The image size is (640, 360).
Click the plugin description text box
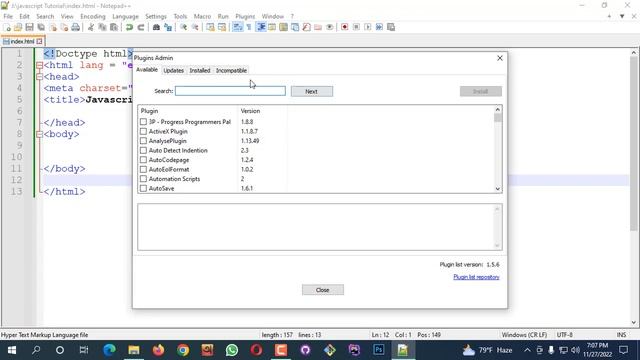(320, 227)
